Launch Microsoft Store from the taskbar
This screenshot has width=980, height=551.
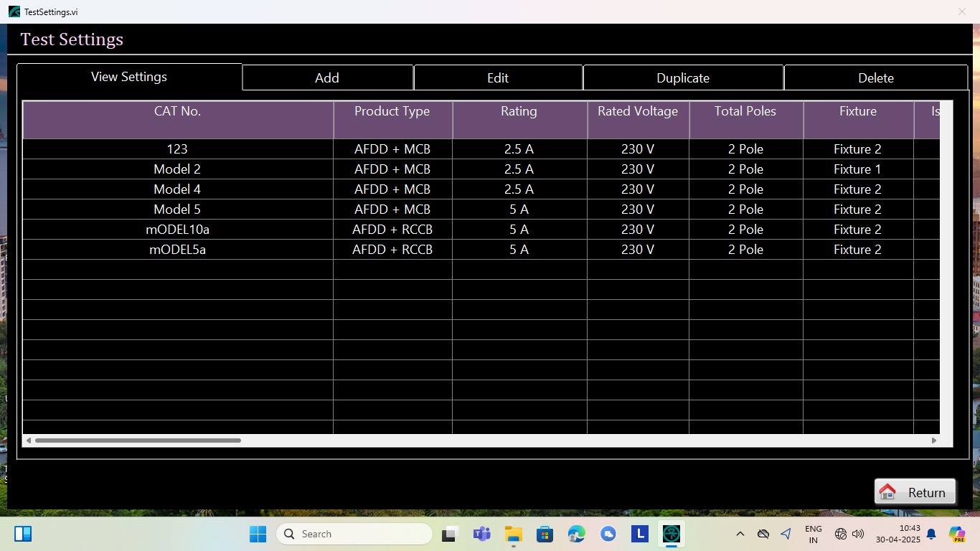tap(545, 534)
